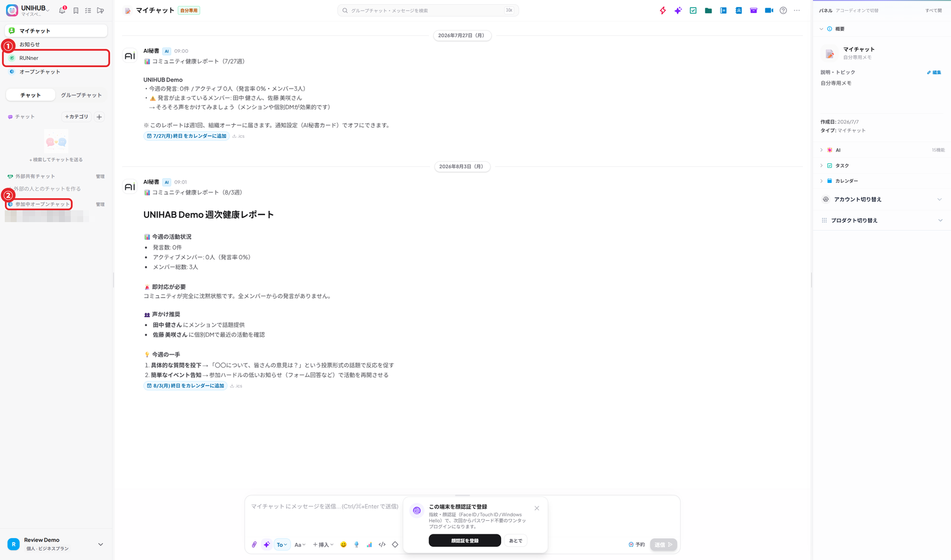Expand the タスク panel section
Image resolution: width=951 pixels, height=560 pixels.
pyautogui.click(x=881, y=166)
